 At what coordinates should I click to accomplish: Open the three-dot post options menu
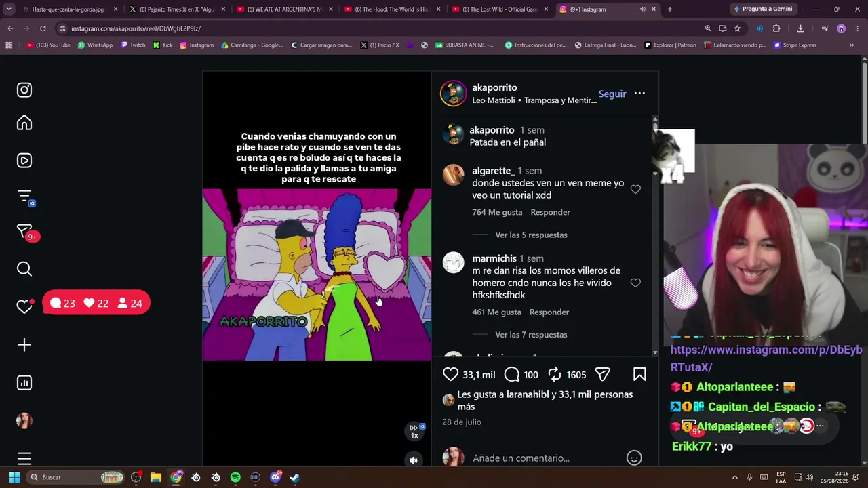[639, 94]
